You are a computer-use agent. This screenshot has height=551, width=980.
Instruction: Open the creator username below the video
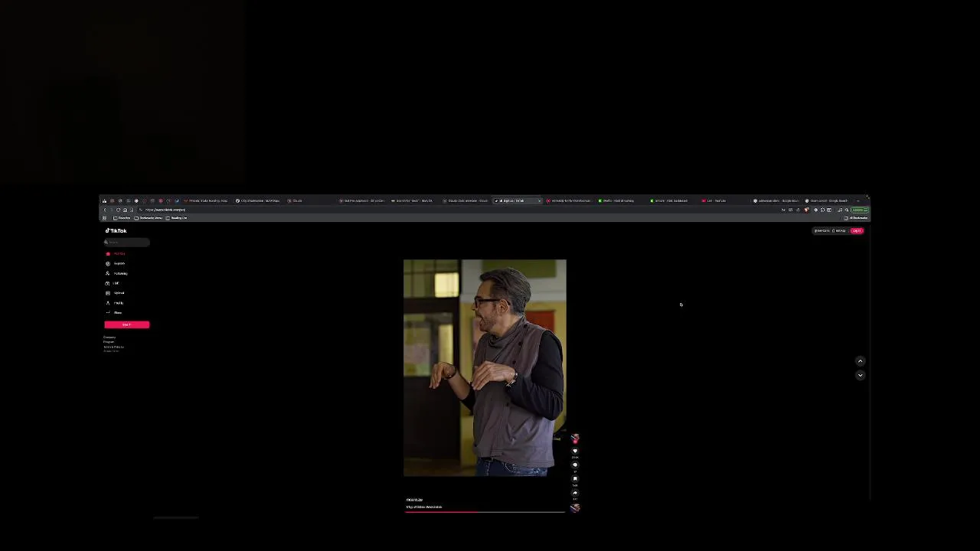(x=414, y=500)
